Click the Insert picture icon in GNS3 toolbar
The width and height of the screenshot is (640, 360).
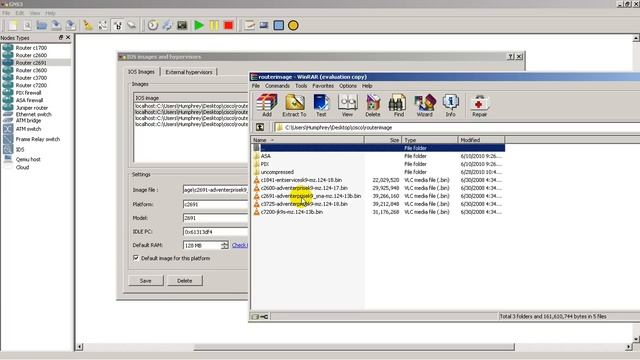click(x=264, y=25)
